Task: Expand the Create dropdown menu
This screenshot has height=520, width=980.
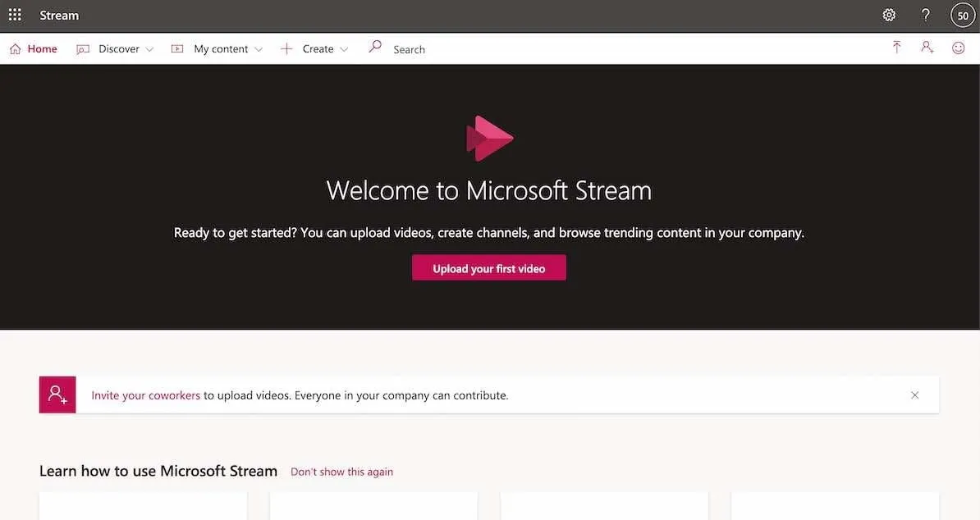Action: tap(315, 49)
